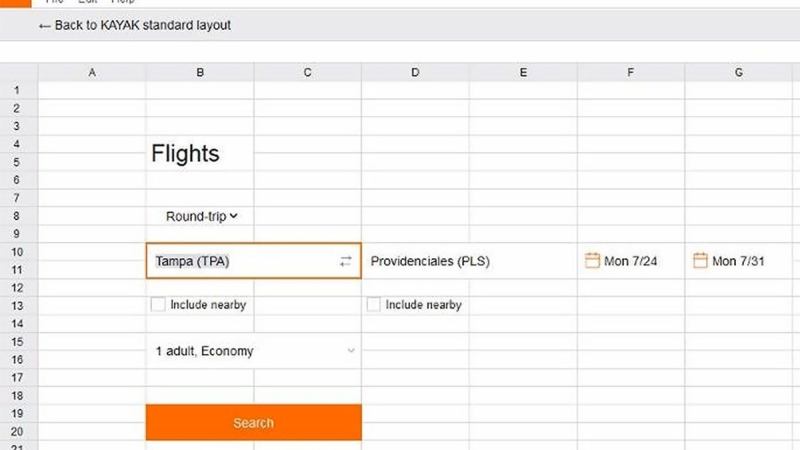Open calendar icon beside Mon 7/31
This screenshot has height=450, width=800.
tap(700, 261)
